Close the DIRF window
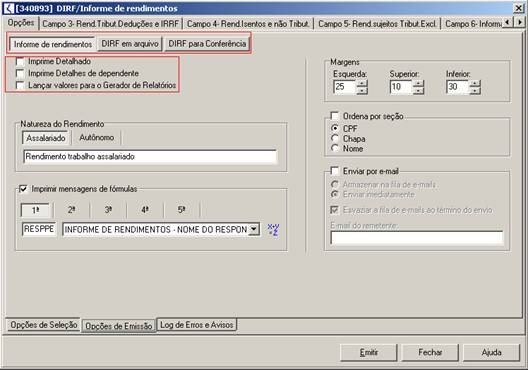This screenshot has height=370, width=528. tap(518, 8)
